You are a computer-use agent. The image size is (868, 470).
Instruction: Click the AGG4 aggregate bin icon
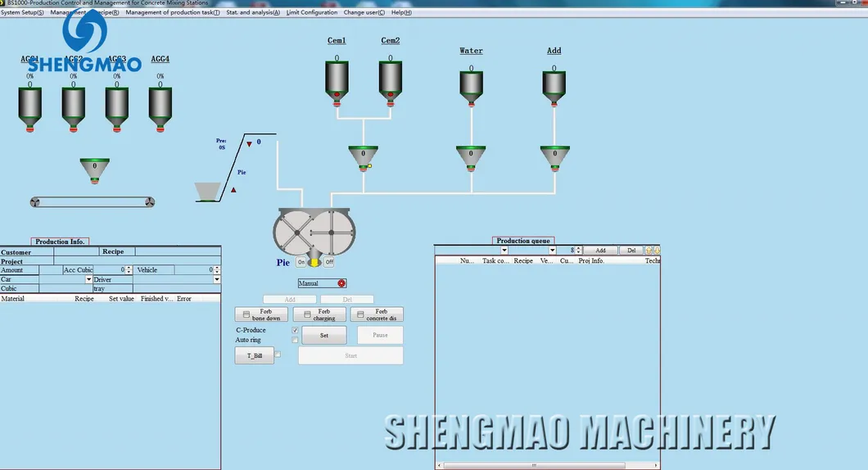(160, 105)
